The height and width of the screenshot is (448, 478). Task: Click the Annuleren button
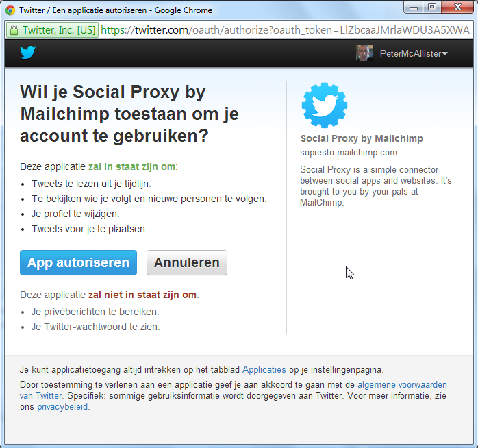click(187, 262)
